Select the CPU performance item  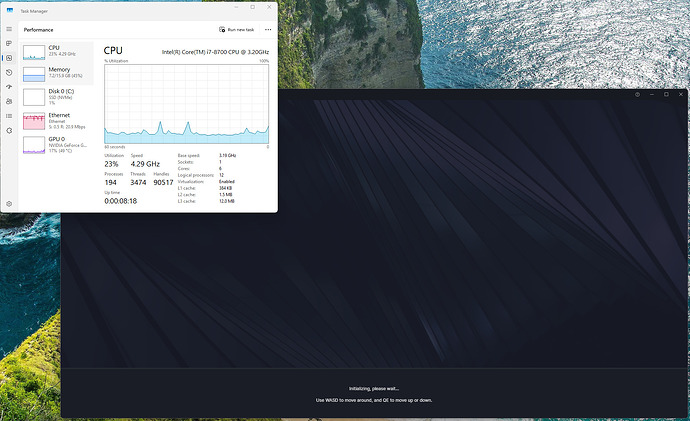(x=58, y=50)
